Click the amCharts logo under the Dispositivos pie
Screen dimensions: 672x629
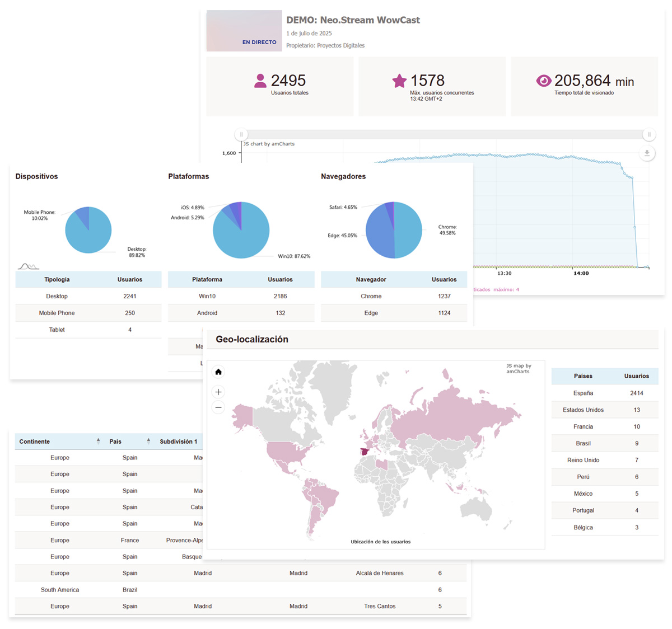click(29, 266)
